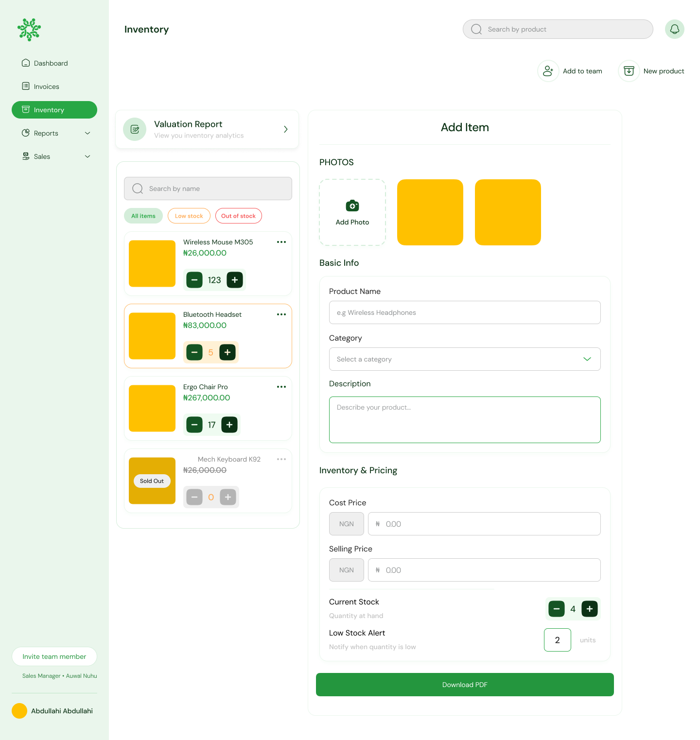Click the camera icon in Add Photo
The width and height of the screenshot is (700, 740).
[x=352, y=206]
